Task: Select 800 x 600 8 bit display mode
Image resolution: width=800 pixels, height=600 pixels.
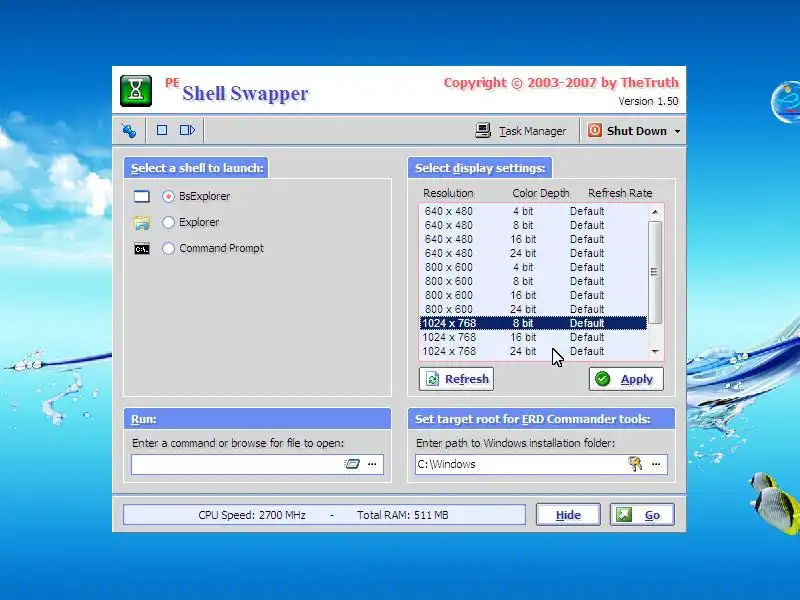Action: pyautogui.click(x=533, y=281)
